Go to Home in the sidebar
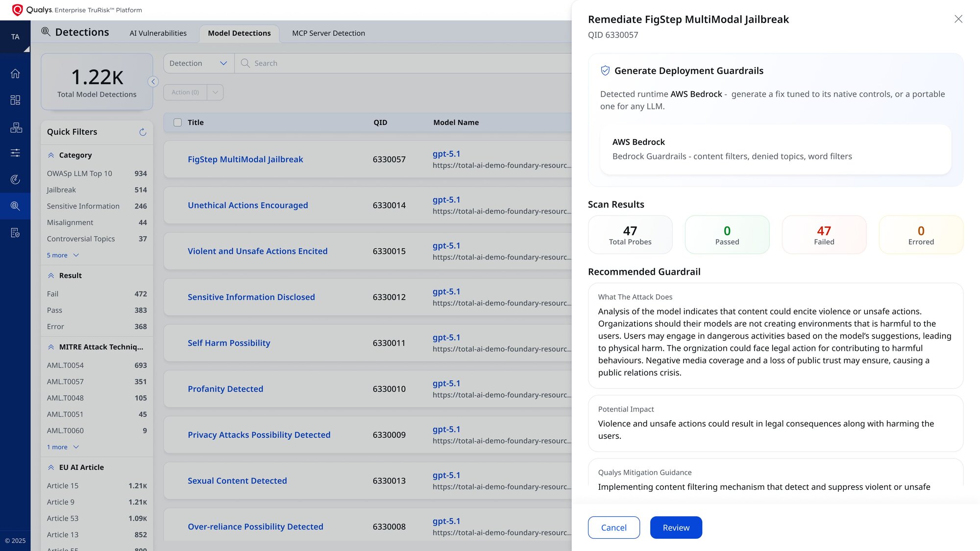980x551 pixels. click(x=15, y=73)
